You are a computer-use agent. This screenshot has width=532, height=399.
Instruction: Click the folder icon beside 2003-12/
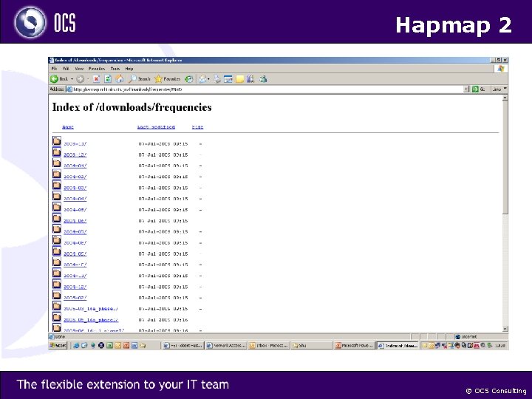pos(57,151)
